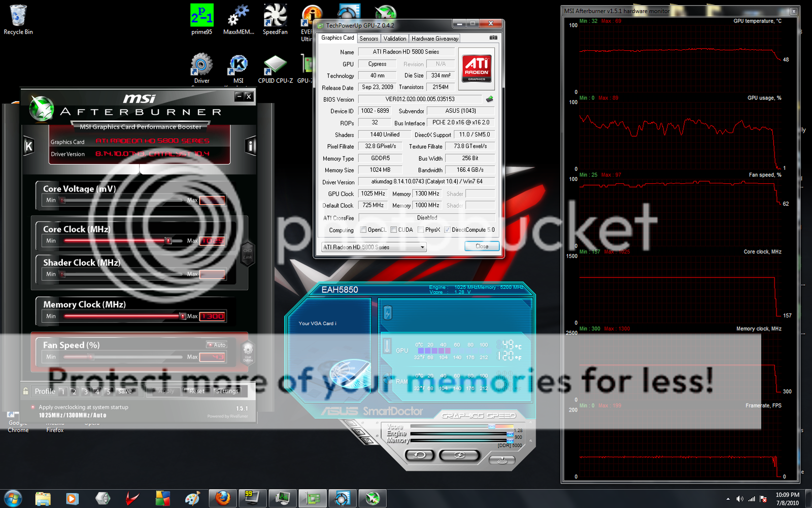
Task: Launch the prime95 desktop shortcut
Action: point(201,20)
